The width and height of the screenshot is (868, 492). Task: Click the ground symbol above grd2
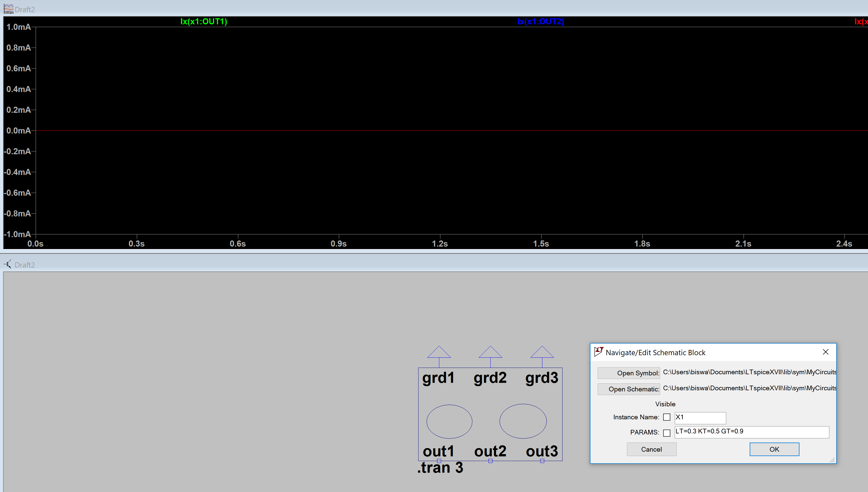tap(490, 353)
